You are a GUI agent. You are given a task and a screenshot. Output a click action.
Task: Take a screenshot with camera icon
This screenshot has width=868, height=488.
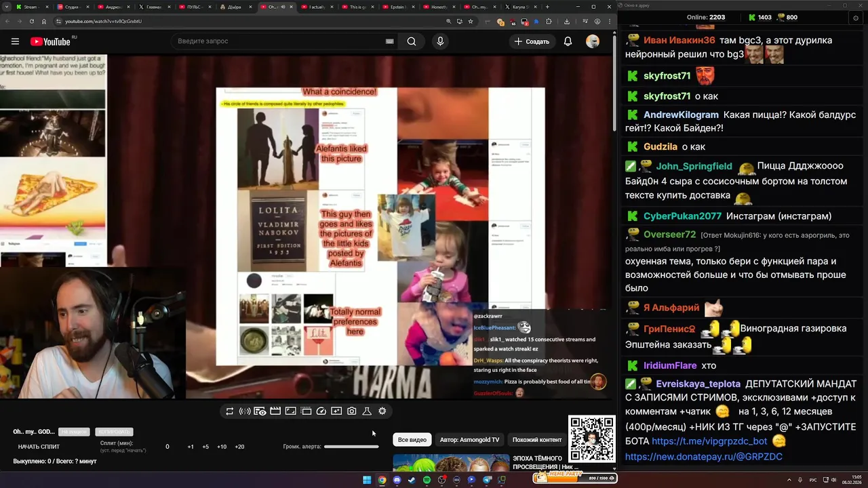tap(352, 411)
